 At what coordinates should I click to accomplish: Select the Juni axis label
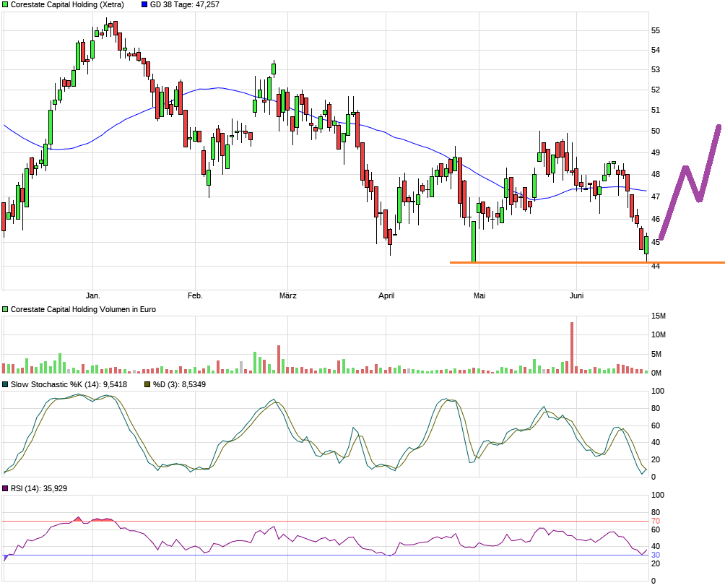click(576, 295)
